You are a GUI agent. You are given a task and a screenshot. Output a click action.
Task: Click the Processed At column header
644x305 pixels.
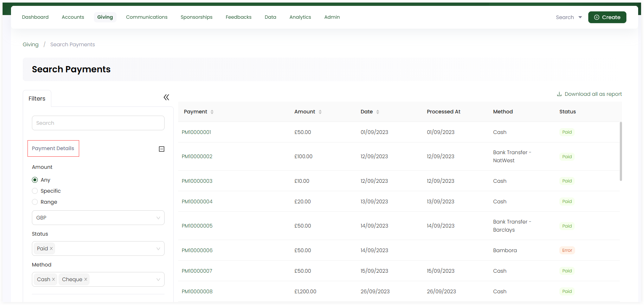[x=444, y=112]
